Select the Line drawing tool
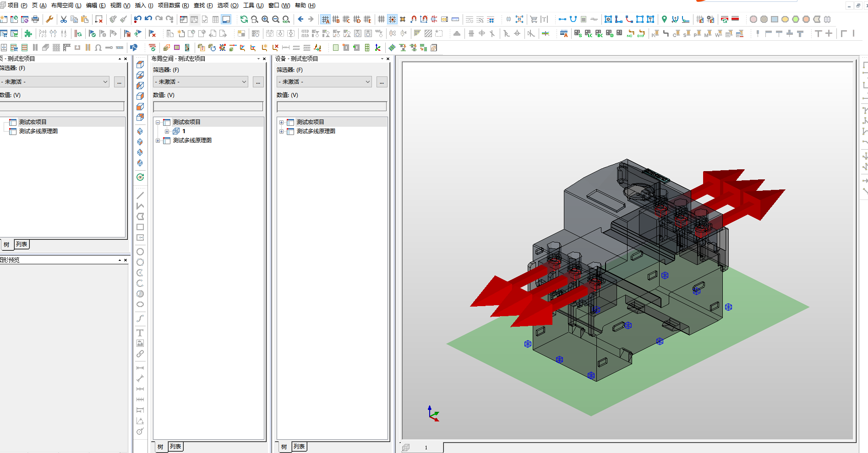The image size is (868, 453). 140,195
